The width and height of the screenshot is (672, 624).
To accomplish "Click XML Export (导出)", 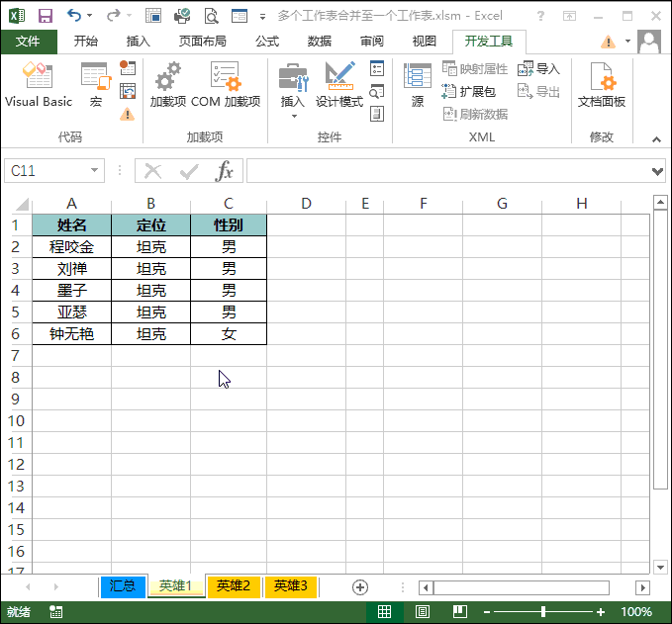I will pyautogui.click(x=538, y=91).
